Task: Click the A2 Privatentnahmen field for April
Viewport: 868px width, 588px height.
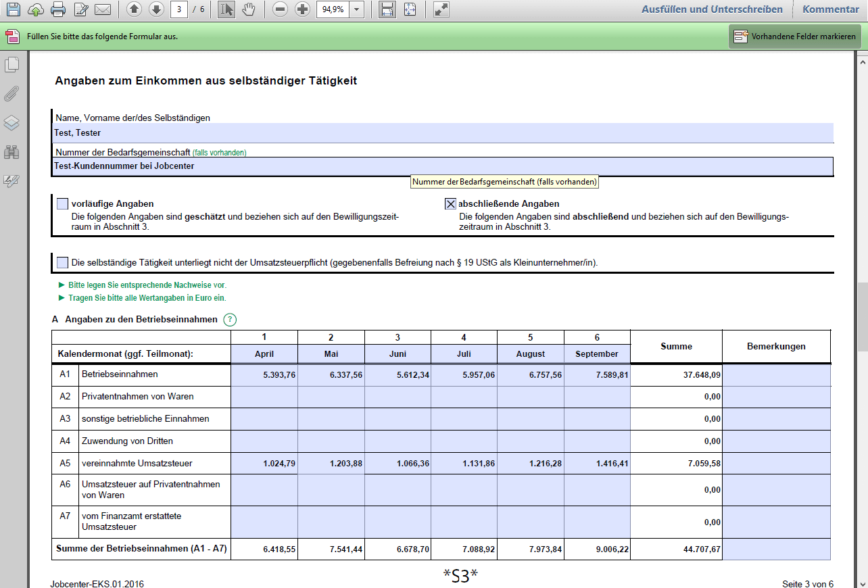Action: pyautogui.click(x=264, y=397)
